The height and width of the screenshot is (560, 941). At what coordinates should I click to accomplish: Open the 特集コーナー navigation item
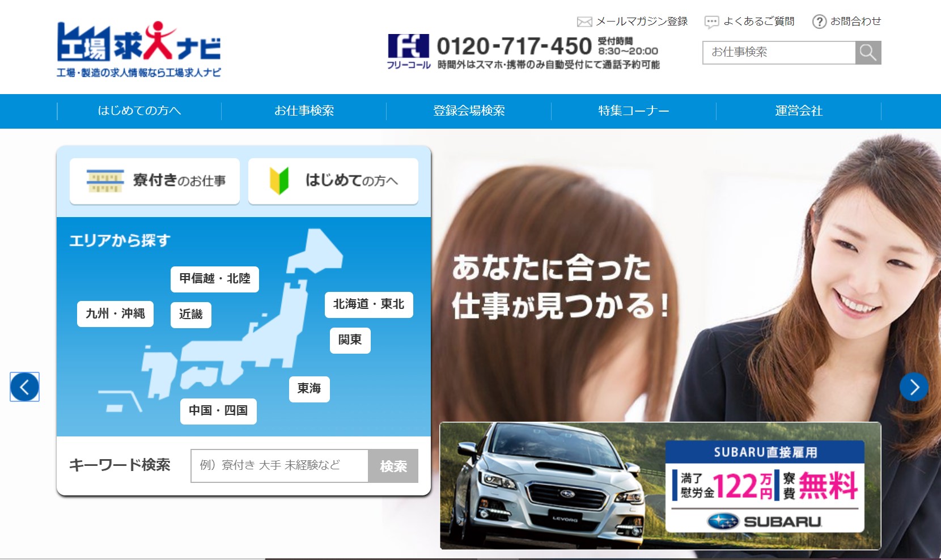[x=633, y=111]
